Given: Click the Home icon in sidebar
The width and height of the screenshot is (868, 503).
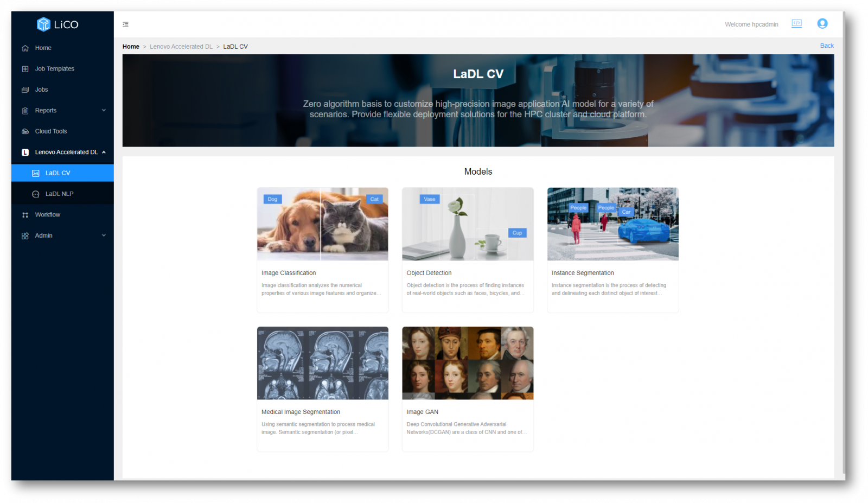Looking at the screenshot, I should (x=25, y=48).
